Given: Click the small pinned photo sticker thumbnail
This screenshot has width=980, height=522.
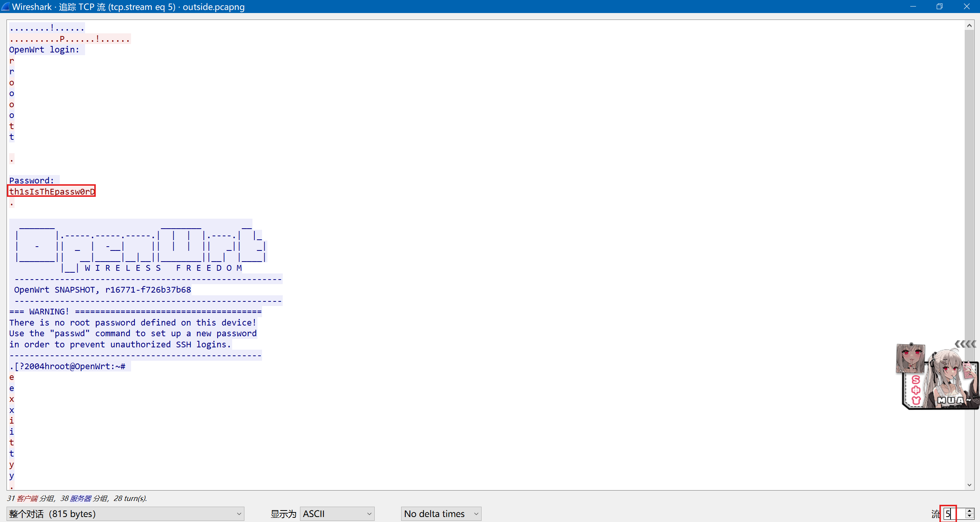Looking at the screenshot, I should [911, 358].
